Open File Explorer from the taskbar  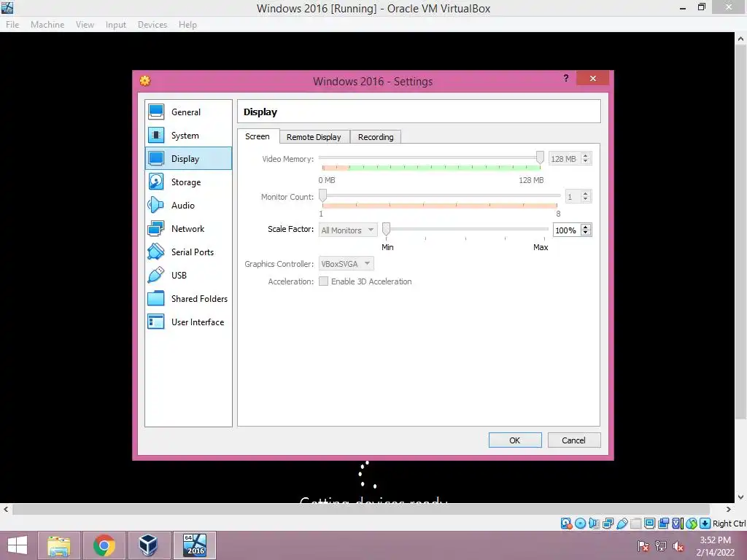59,545
